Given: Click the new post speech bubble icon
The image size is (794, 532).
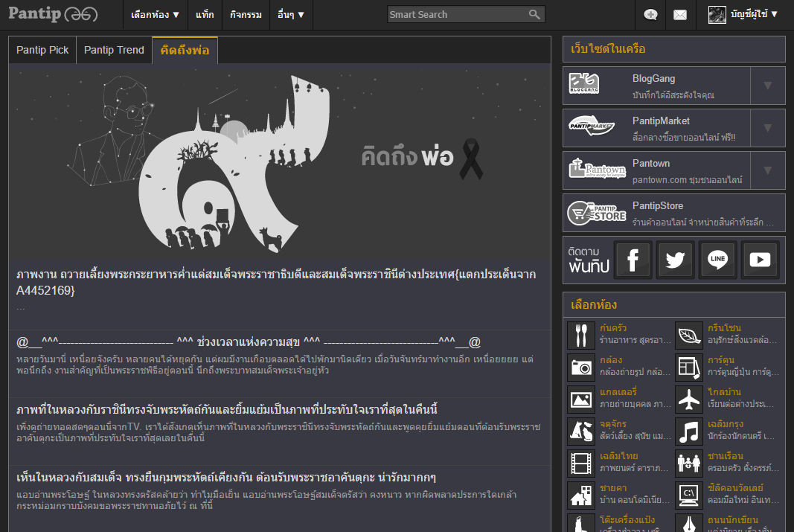Looking at the screenshot, I should [650, 14].
